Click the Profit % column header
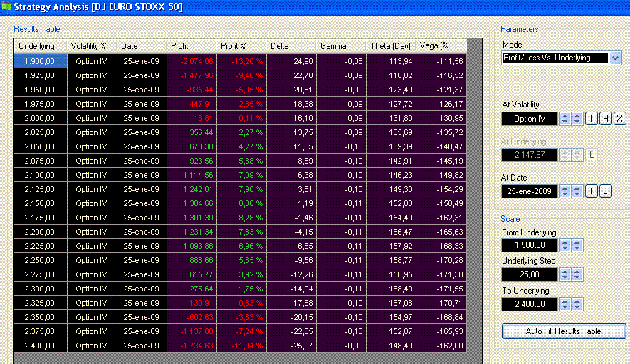The image size is (630, 364). point(241,46)
